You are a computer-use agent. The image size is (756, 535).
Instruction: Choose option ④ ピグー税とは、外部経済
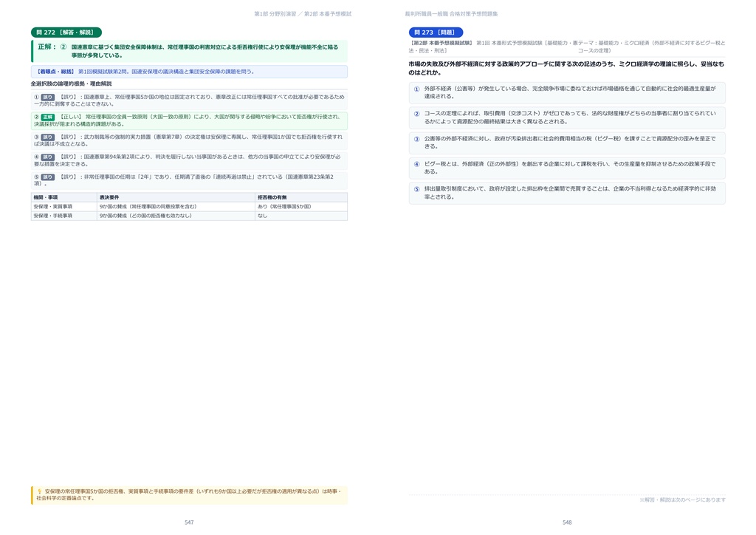(x=567, y=168)
